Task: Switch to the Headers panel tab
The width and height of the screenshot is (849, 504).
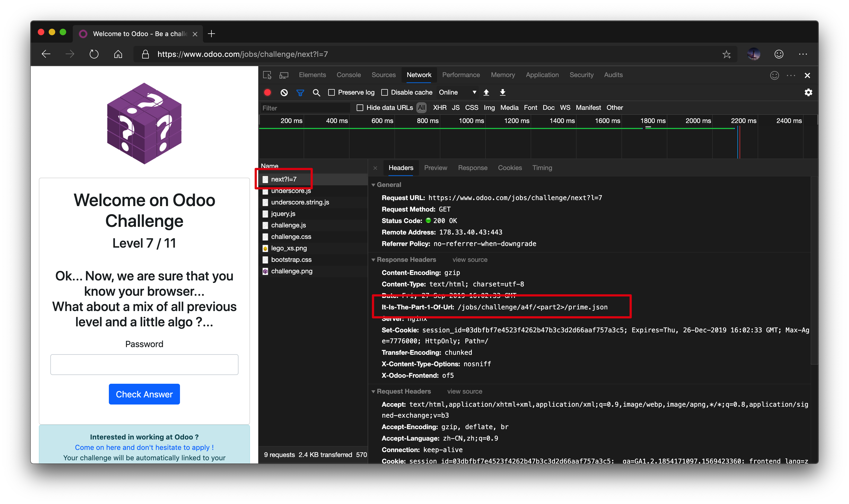Action: point(399,167)
